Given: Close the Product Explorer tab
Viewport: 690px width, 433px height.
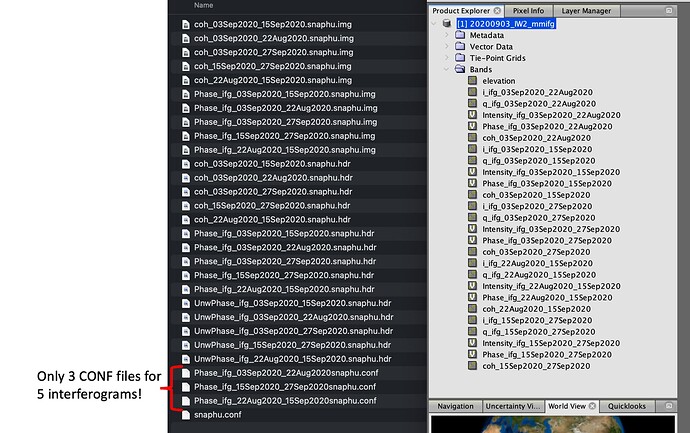Looking at the screenshot, I should point(497,11).
